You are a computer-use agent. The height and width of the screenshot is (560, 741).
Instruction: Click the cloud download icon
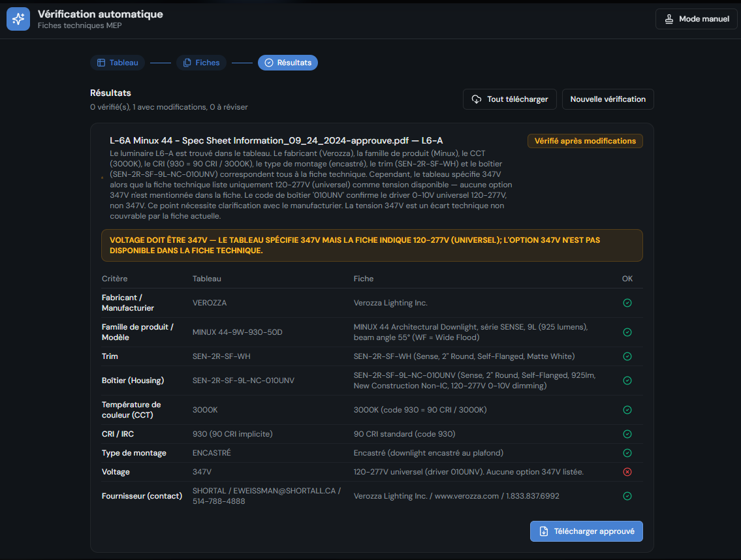pyautogui.click(x=477, y=99)
